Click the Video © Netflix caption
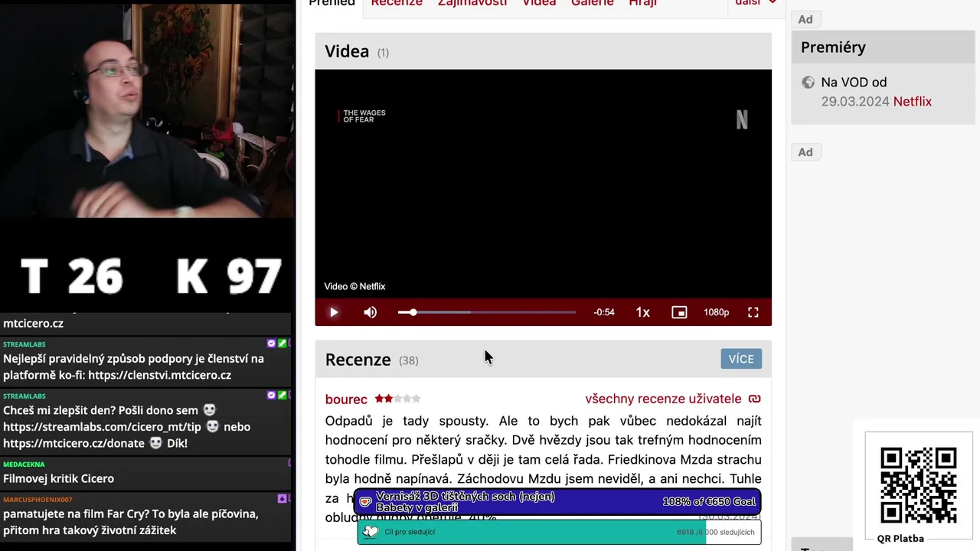Image resolution: width=980 pixels, height=551 pixels. 354,286
